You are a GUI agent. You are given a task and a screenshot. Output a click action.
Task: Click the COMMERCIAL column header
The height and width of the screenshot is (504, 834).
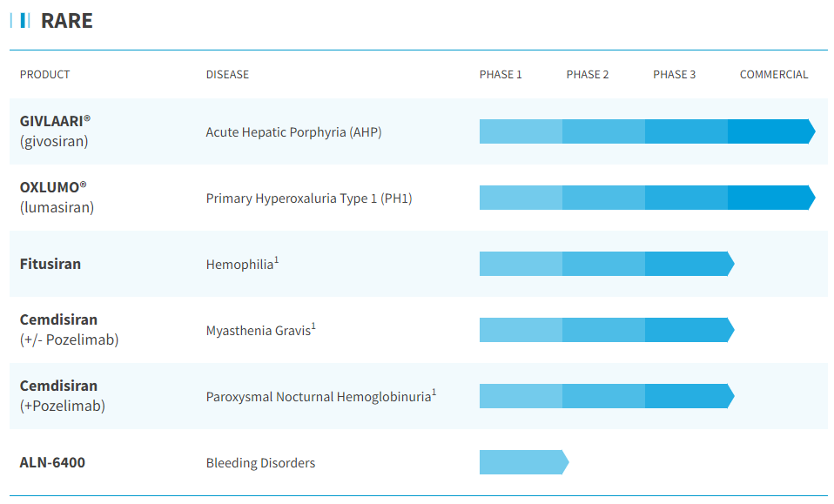pos(774,75)
